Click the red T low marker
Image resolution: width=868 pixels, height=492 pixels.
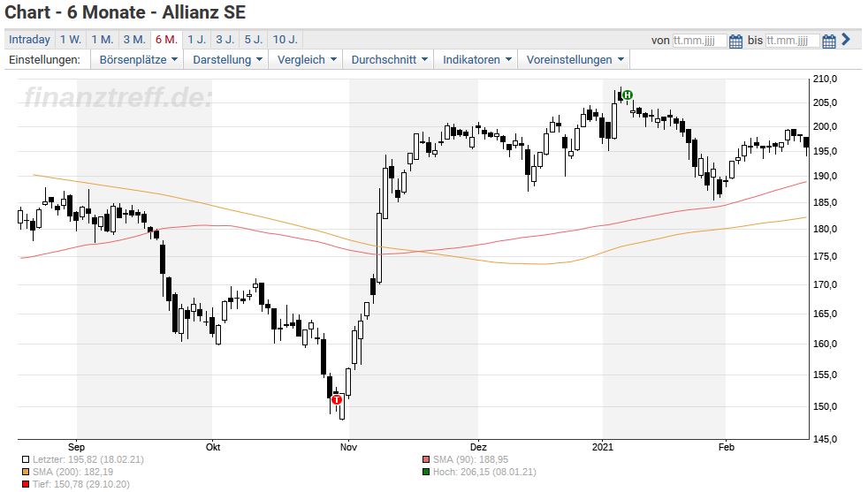[337, 399]
